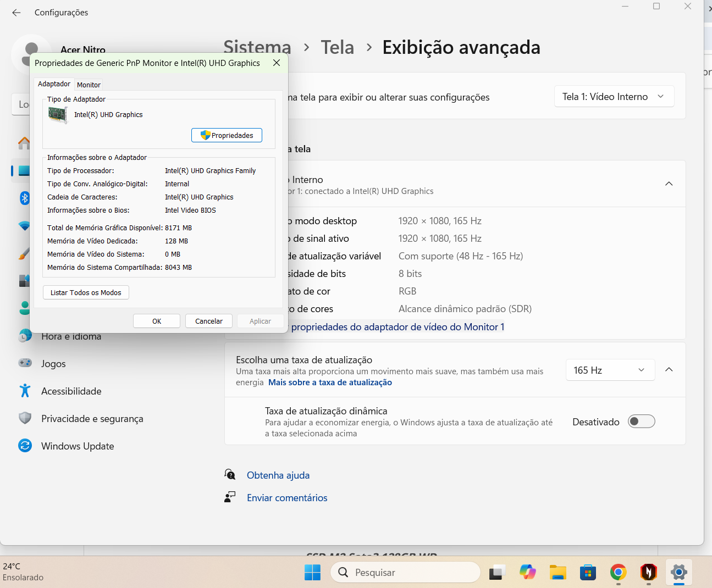The width and height of the screenshot is (712, 588).
Task: Open adapter properties link for Monitor 1
Action: (x=398, y=327)
